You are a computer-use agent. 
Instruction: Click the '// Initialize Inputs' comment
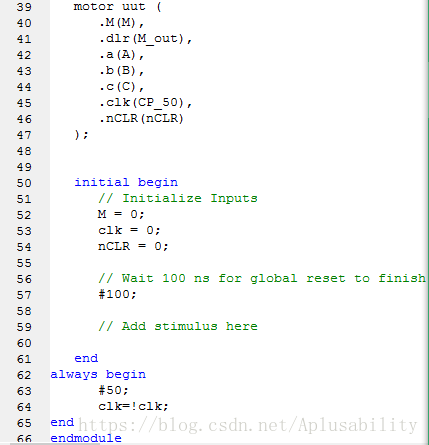pyautogui.click(x=178, y=199)
